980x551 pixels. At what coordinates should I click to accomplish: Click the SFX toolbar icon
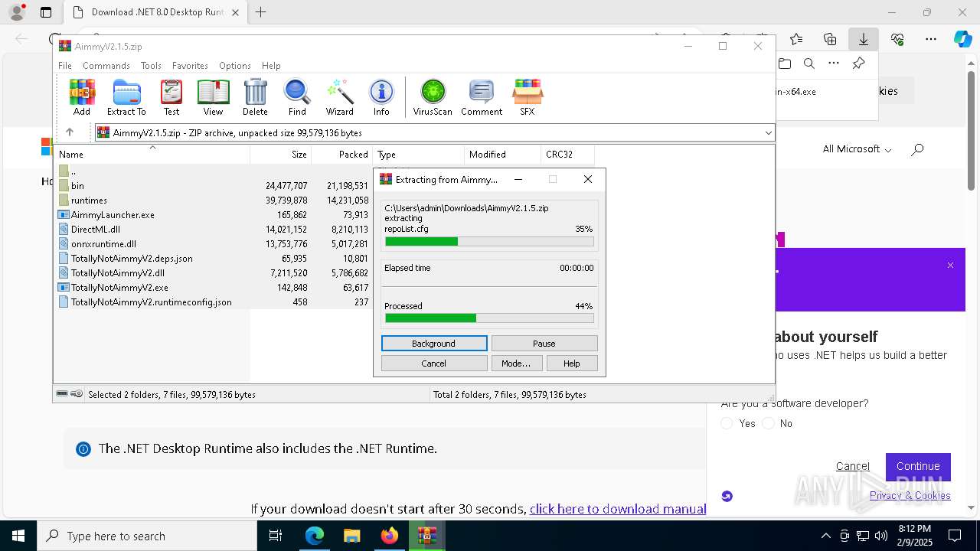528,97
